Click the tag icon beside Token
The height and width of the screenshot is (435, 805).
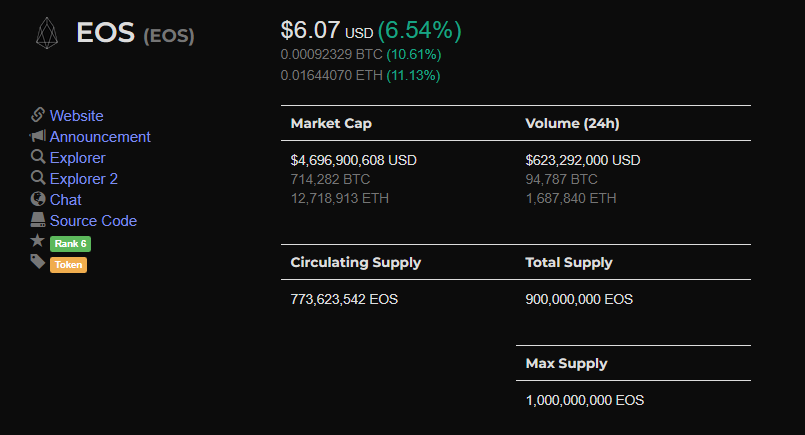(x=37, y=261)
